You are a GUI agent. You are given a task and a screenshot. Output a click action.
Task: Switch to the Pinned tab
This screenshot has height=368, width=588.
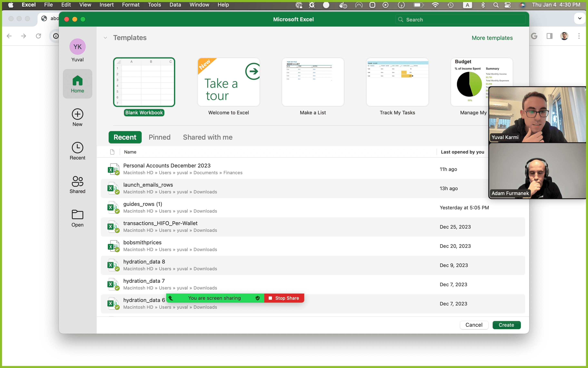click(x=160, y=137)
